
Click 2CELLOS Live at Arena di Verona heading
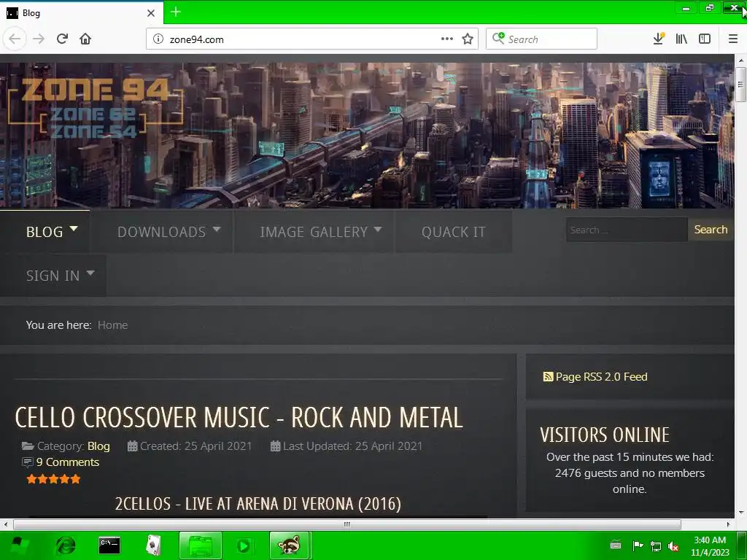click(x=258, y=504)
